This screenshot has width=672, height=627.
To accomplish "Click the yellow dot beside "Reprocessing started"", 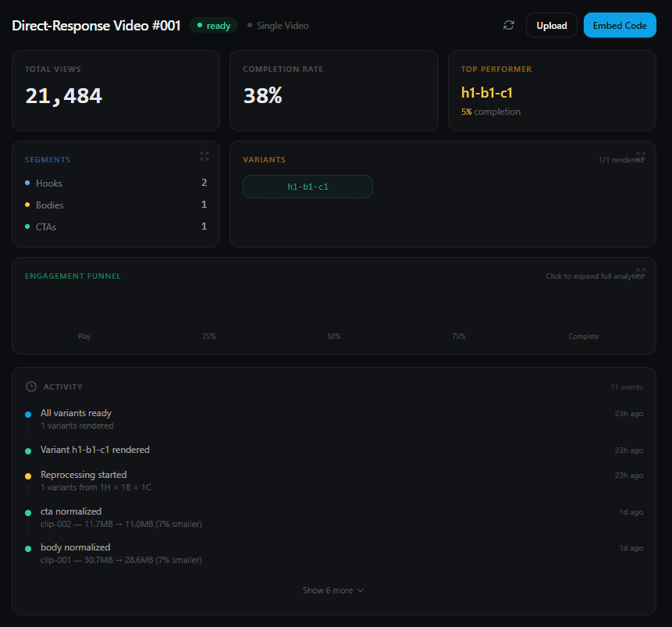I will click(x=29, y=475).
